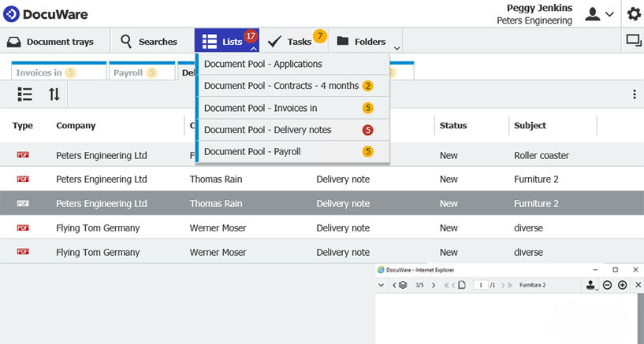
Task: Go to the next page in the viewer
Action: coord(503,285)
